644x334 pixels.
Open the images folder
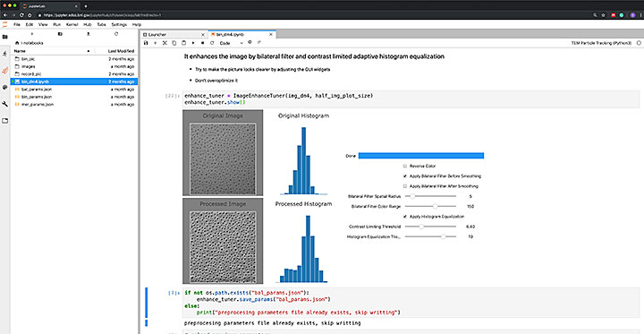pyautogui.click(x=74, y=66)
